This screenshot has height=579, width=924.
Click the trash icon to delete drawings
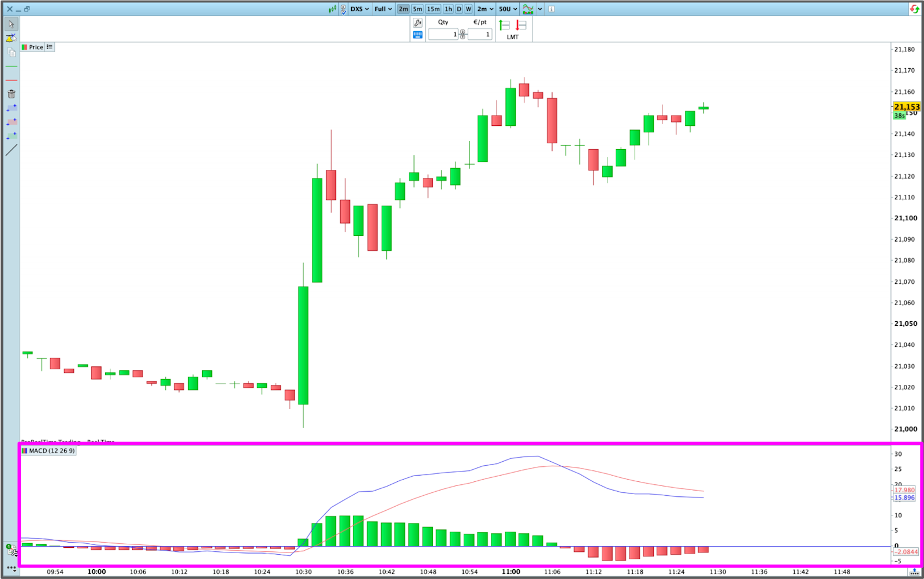pyautogui.click(x=11, y=94)
